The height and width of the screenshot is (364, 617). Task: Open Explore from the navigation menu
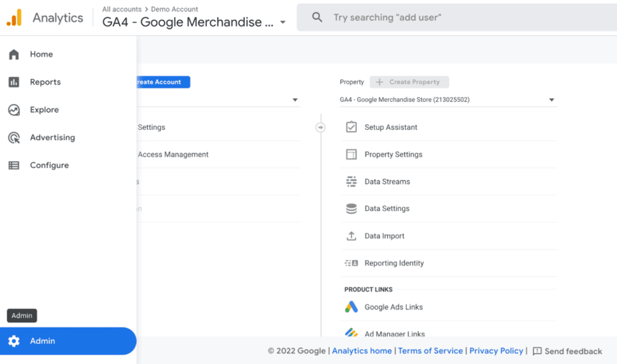[x=44, y=110]
